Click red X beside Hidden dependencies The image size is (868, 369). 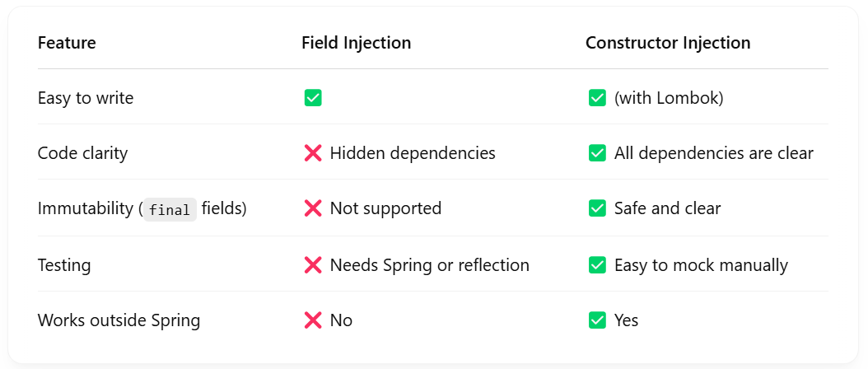(x=313, y=153)
